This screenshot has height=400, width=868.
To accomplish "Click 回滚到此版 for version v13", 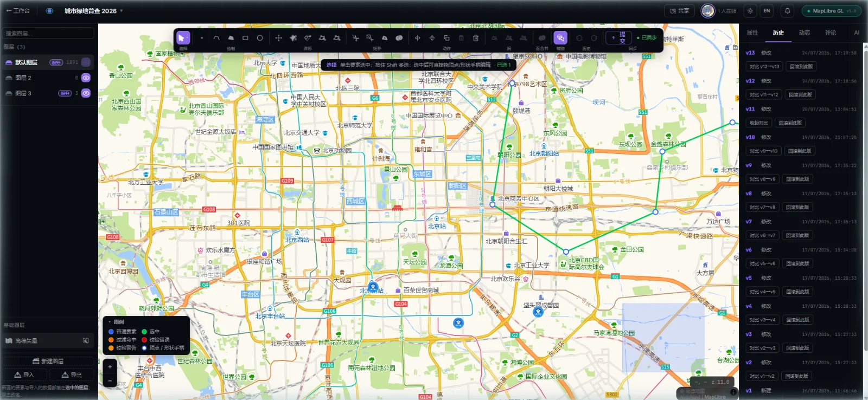I will pos(801,67).
